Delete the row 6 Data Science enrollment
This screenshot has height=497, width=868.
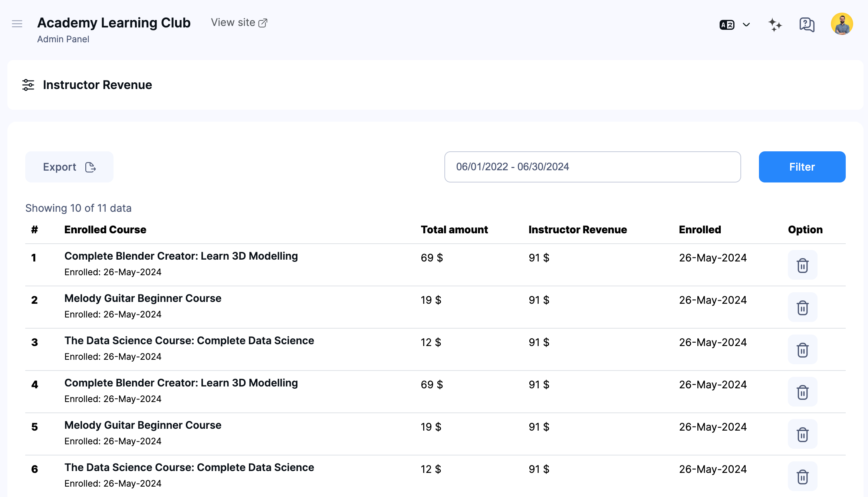pyautogui.click(x=802, y=476)
